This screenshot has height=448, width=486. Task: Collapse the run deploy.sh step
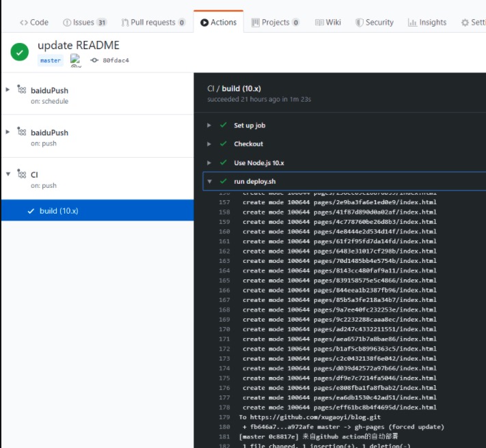point(209,182)
